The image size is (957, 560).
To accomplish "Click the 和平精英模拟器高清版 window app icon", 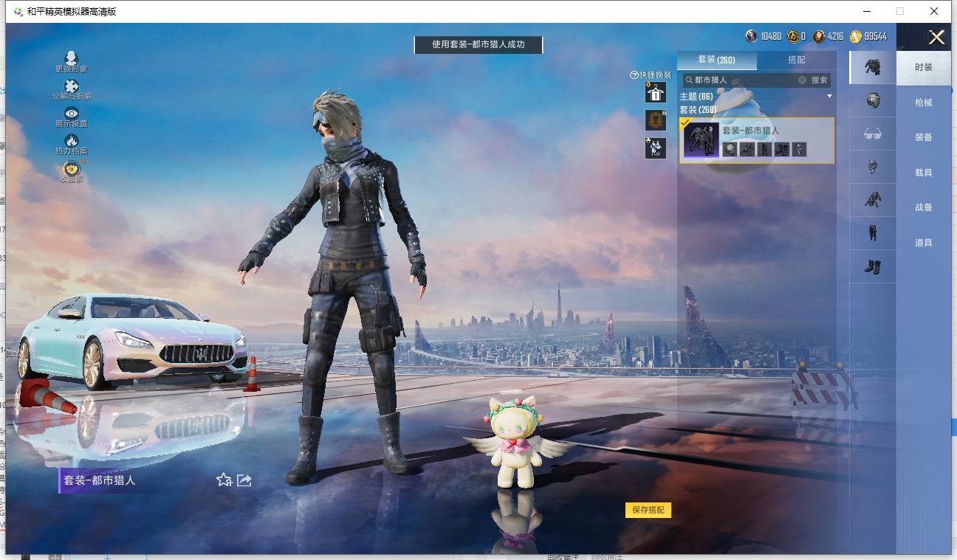I will [x=18, y=12].
